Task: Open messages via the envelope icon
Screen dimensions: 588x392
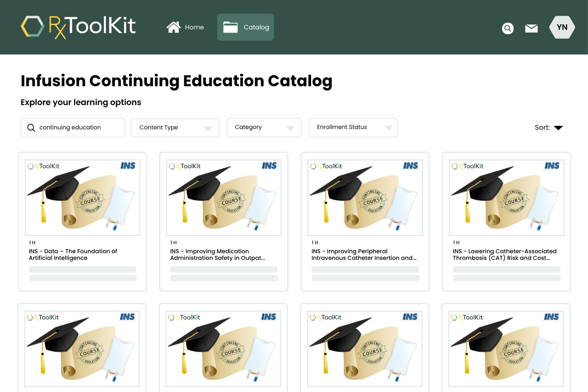Action: (532, 28)
